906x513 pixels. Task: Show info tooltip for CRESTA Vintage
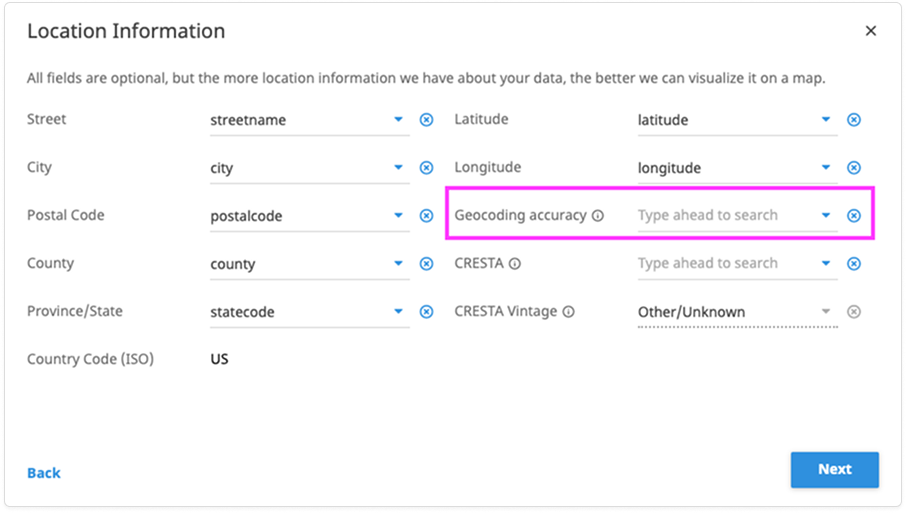click(x=568, y=312)
